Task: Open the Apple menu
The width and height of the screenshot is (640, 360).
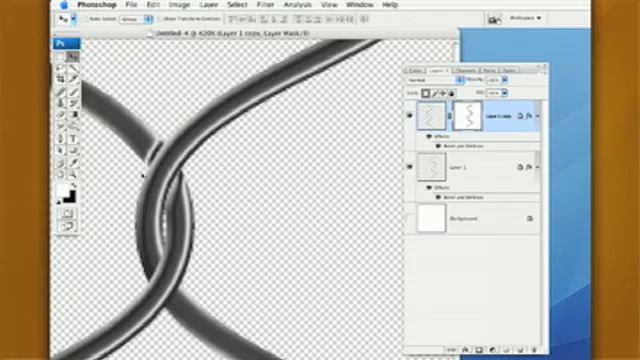Action: click(x=64, y=5)
